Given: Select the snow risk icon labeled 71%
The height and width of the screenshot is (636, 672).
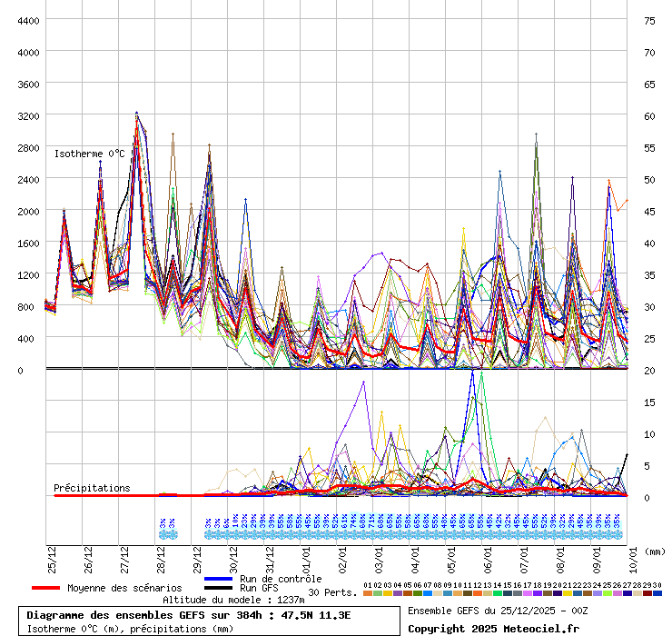Looking at the screenshot, I should coord(371,534).
